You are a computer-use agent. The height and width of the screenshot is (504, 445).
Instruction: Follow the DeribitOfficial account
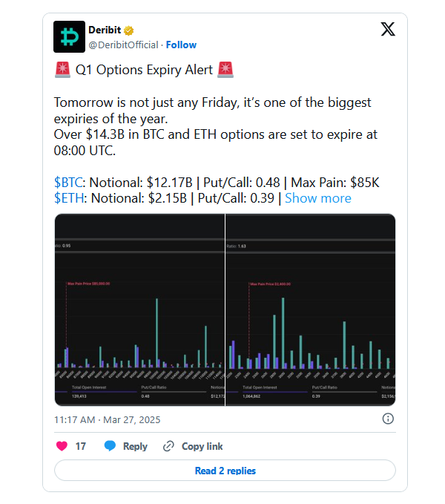click(x=181, y=45)
